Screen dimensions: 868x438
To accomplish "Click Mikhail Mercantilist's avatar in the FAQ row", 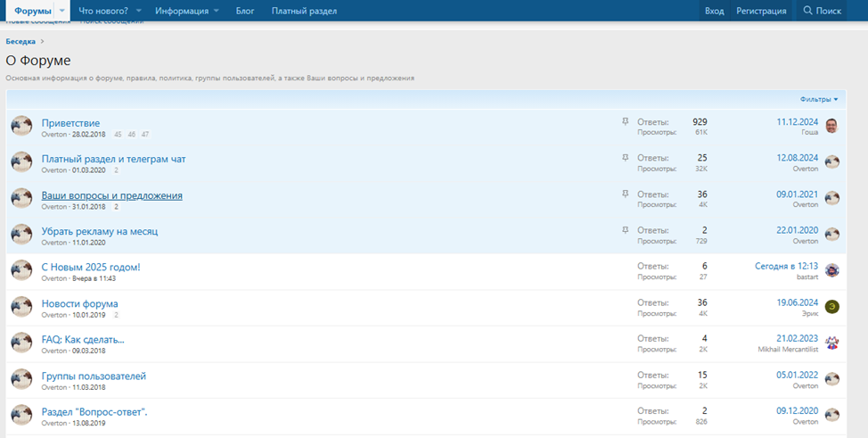I will (831, 343).
